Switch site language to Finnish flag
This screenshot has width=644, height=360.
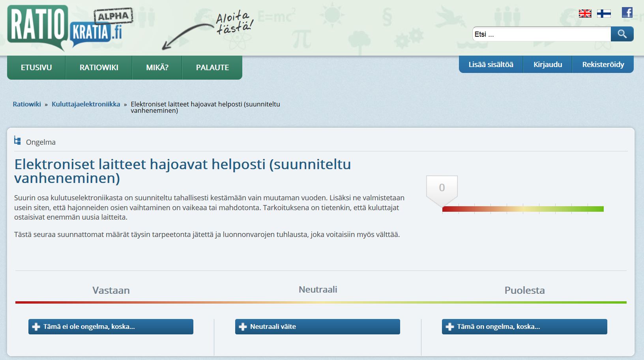(604, 14)
